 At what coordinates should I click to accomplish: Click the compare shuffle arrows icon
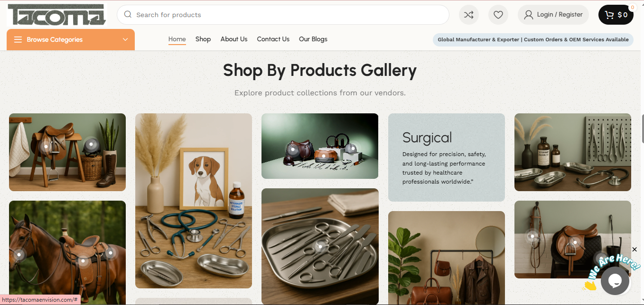click(468, 15)
